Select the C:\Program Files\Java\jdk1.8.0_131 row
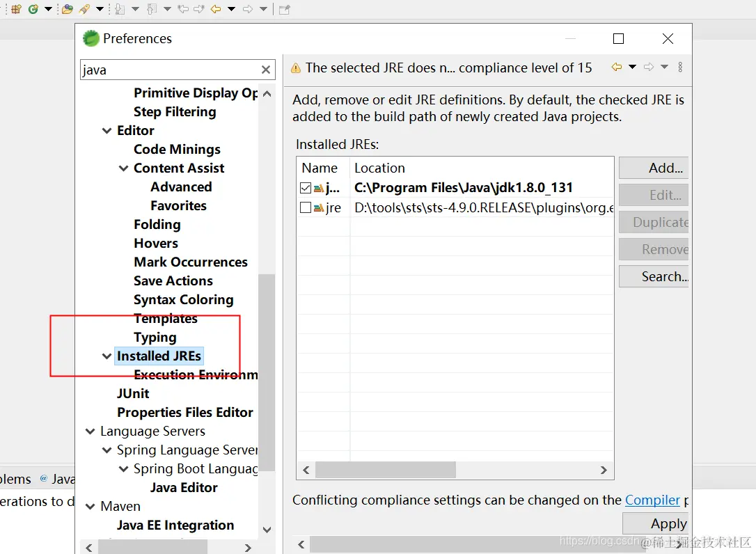Image resolution: width=756 pixels, height=554 pixels. (x=455, y=187)
